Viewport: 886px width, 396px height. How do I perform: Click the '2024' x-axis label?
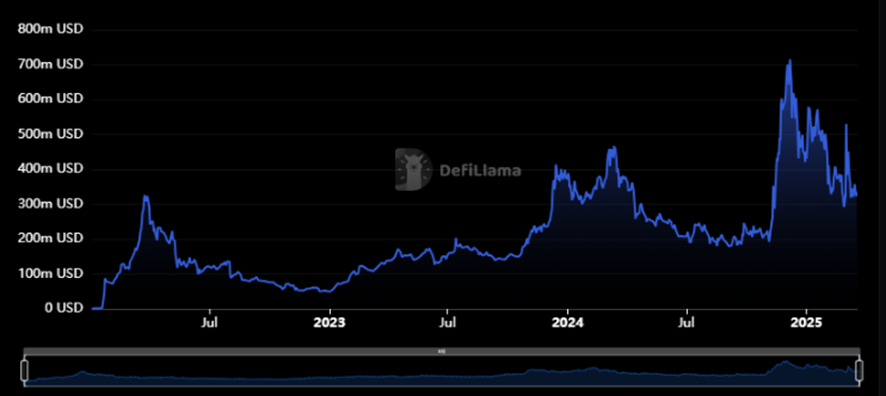tap(567, 324)
